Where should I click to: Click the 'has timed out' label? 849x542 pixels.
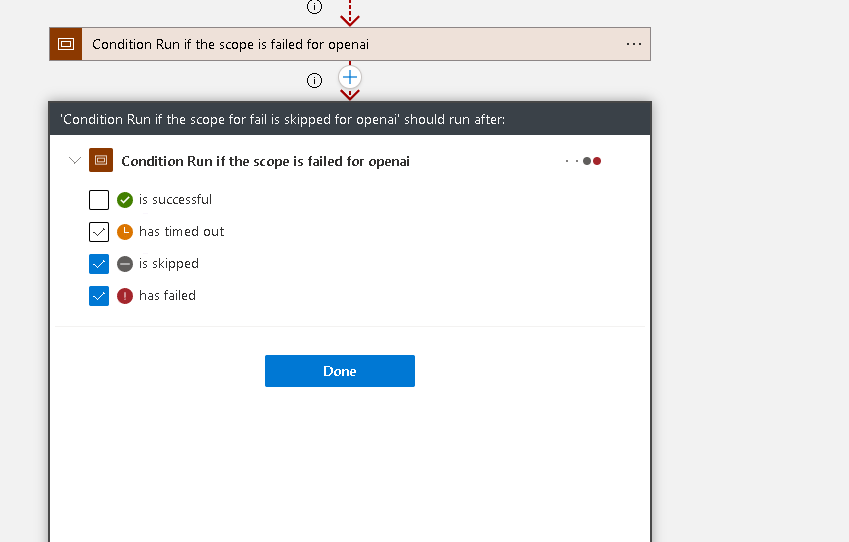click(x=181, y=232)
